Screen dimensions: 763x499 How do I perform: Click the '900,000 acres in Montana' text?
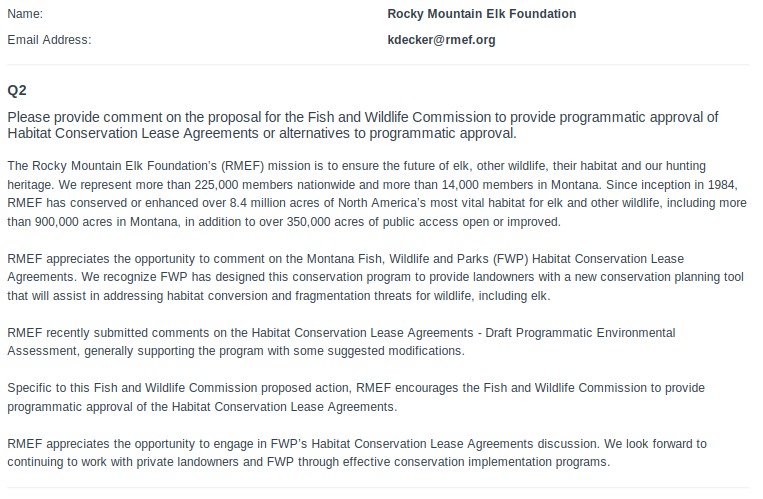coord(107,222)
